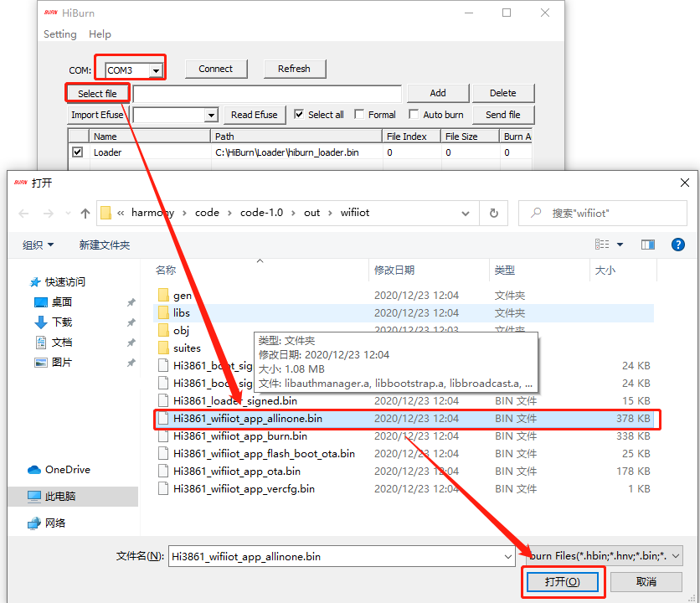Click the Select file button
700x603 pixels.
pos(97,94)
